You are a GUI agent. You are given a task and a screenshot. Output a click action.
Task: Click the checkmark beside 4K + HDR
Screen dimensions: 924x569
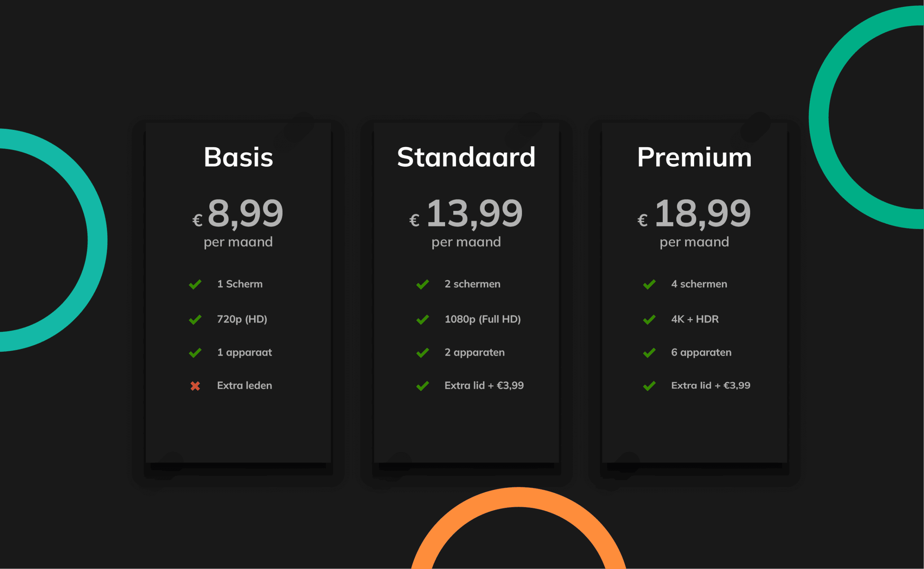(x=649, y=320)
